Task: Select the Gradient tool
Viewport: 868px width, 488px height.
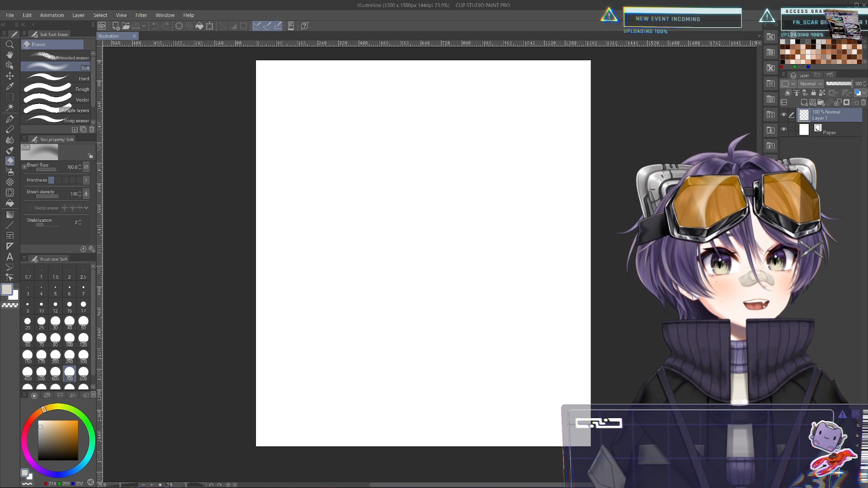Action: point(9,215)
